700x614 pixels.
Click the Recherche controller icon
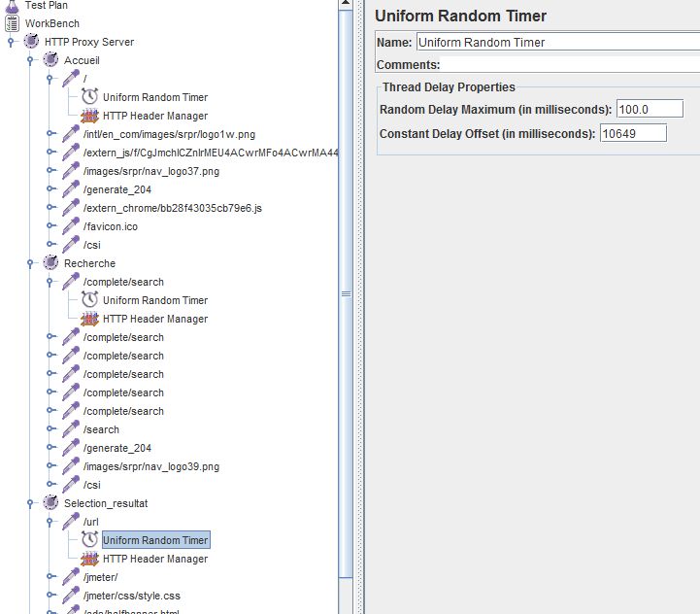tap(51, 263)
